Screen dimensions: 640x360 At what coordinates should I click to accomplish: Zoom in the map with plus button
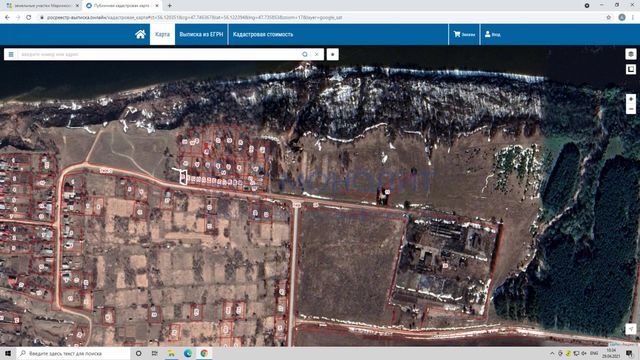point(631,99)
